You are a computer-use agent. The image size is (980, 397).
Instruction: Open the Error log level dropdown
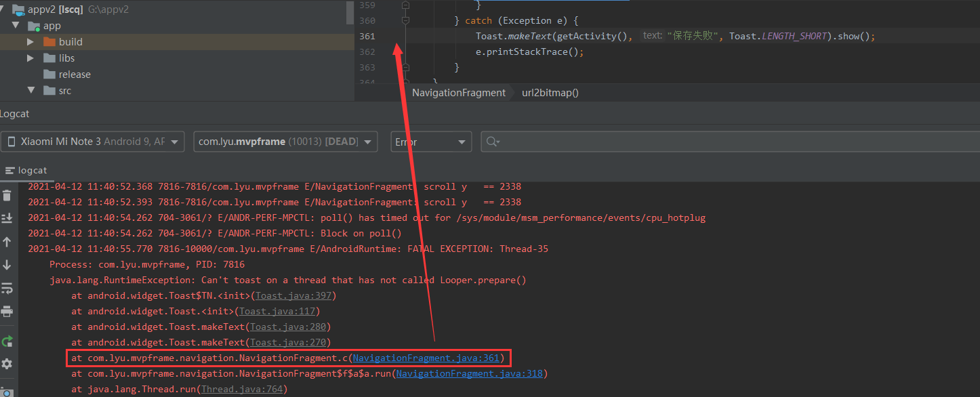point(430,142)
